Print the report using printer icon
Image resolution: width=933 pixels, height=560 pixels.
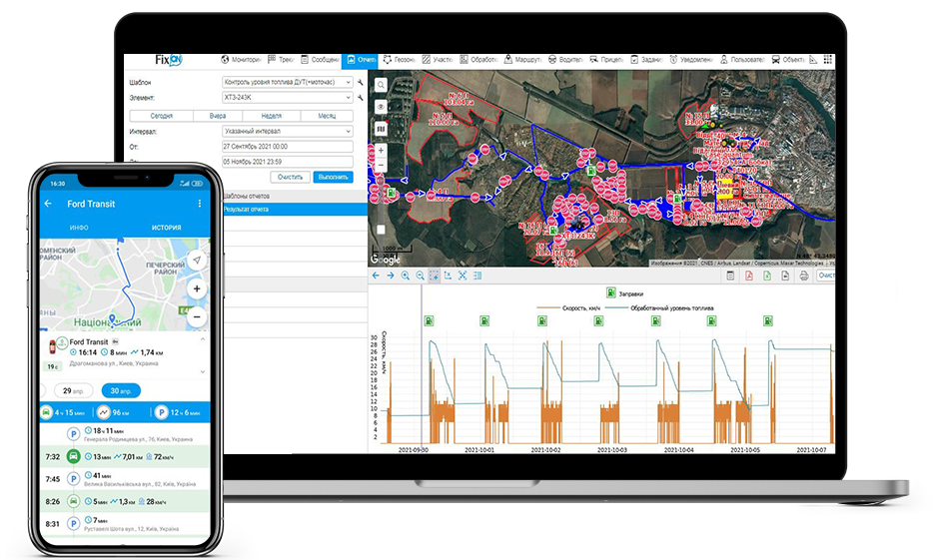[x=803, y=276]
